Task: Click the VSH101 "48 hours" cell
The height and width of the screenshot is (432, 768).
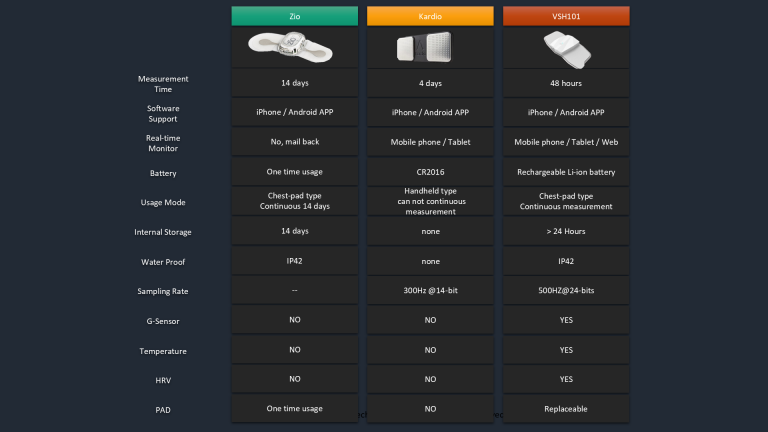Action: [565, 83]
